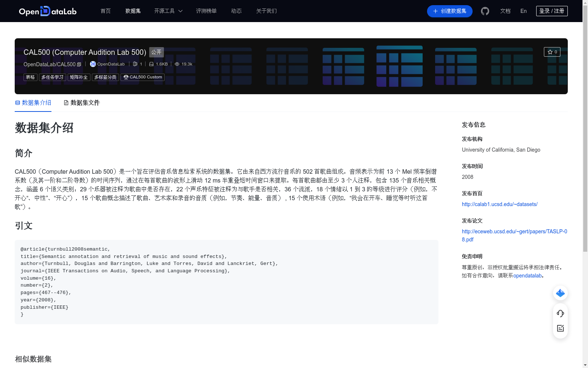Click the database icon beside 数据集介绍
The height and width of the screenshot is (368, 588).
17,103
